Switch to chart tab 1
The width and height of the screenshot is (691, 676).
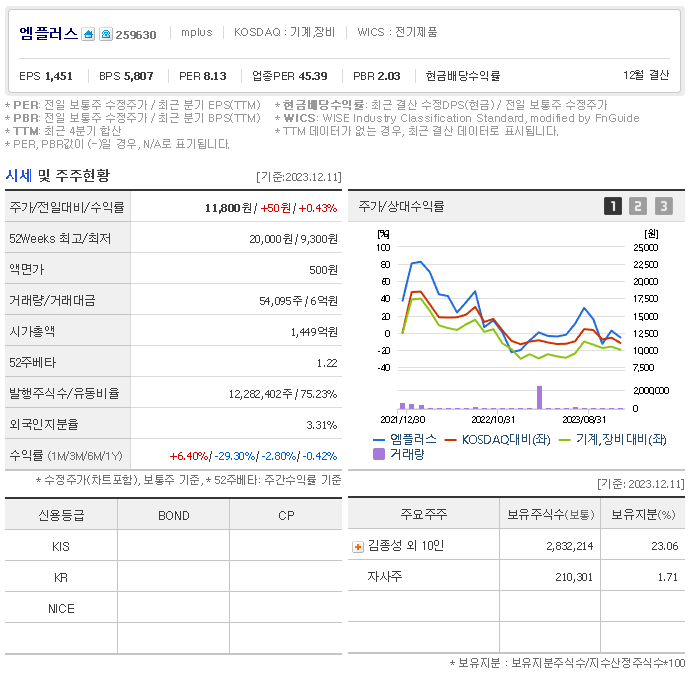click(613, 206)
